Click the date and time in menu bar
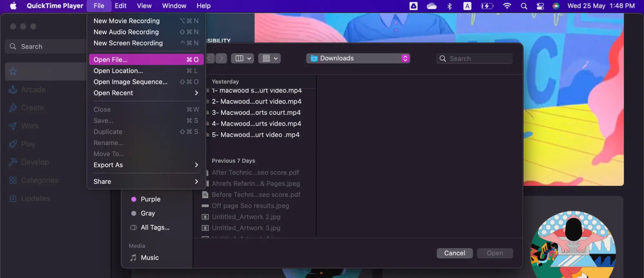The height and width of the screenshot is (278, 644). [601, 6]
